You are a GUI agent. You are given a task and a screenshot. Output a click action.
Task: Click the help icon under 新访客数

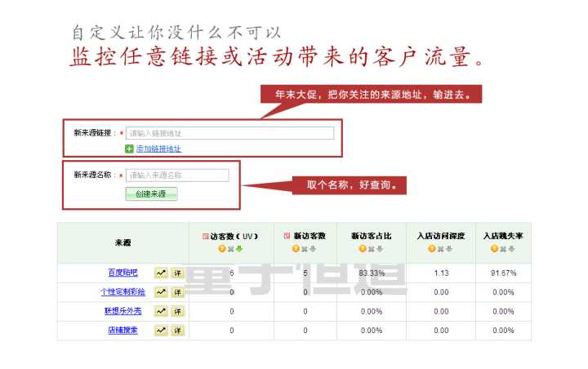click(x=296, y=249)
